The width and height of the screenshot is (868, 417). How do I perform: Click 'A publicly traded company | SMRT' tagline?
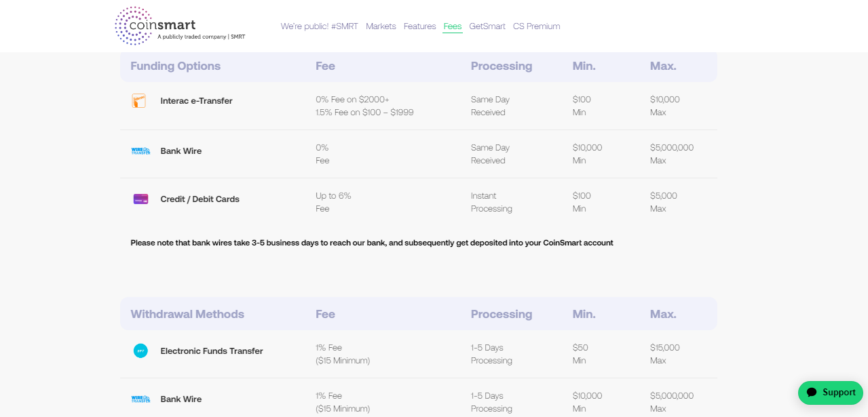202,37
